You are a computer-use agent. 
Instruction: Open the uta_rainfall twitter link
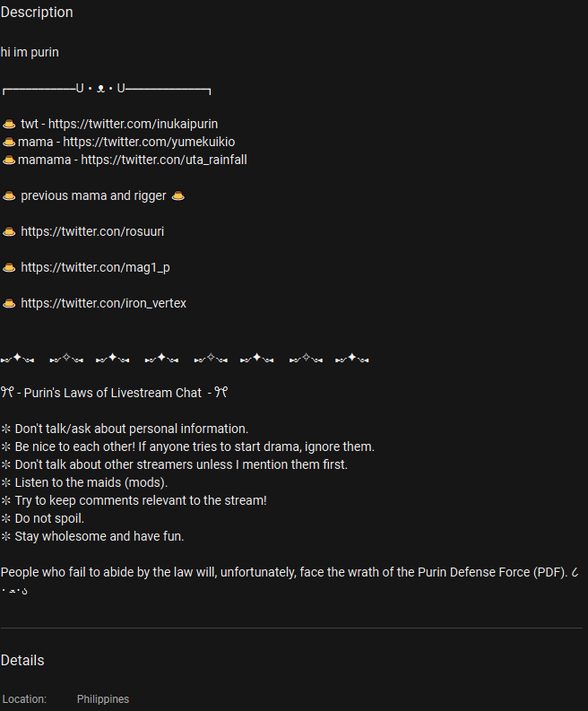pyautogui.click(x=164, y=160)
